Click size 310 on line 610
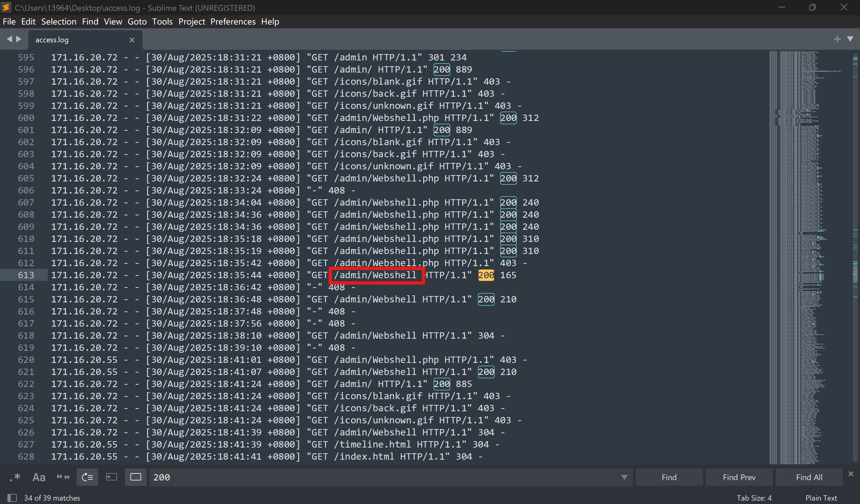The height and width of the screenshot is (504, 860). click(531, 239)
